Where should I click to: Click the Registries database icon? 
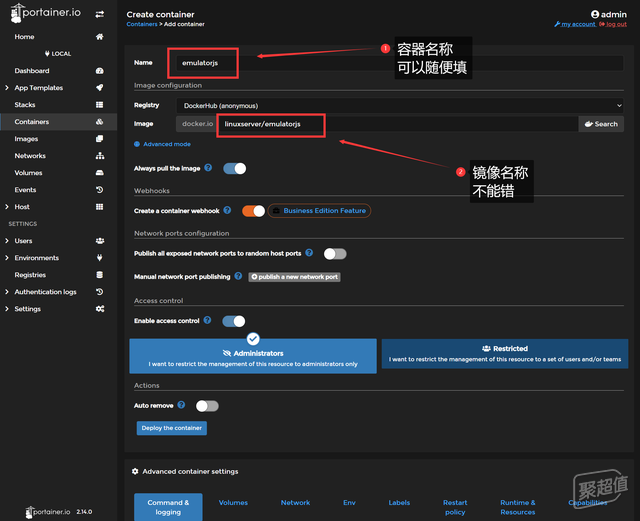tap(100, 275)
